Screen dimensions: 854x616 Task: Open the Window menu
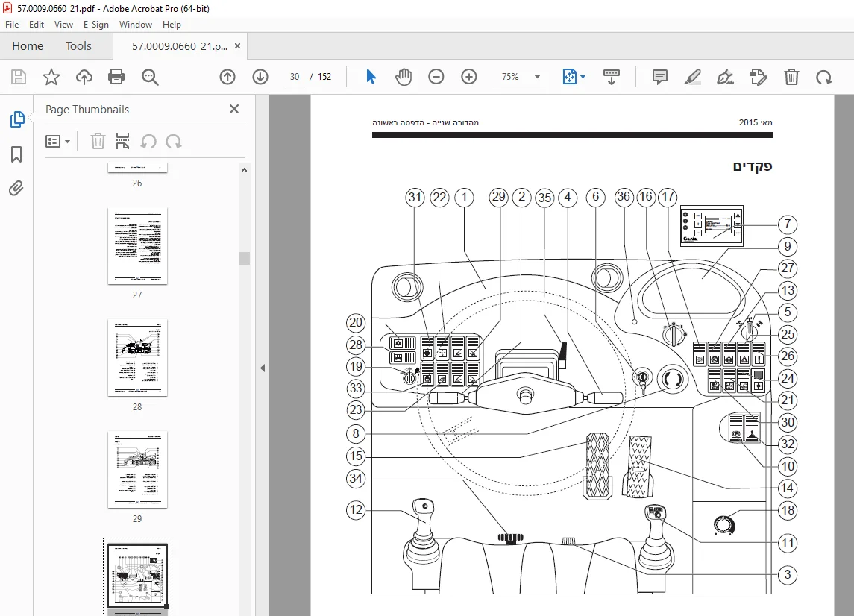coord(136,25)
